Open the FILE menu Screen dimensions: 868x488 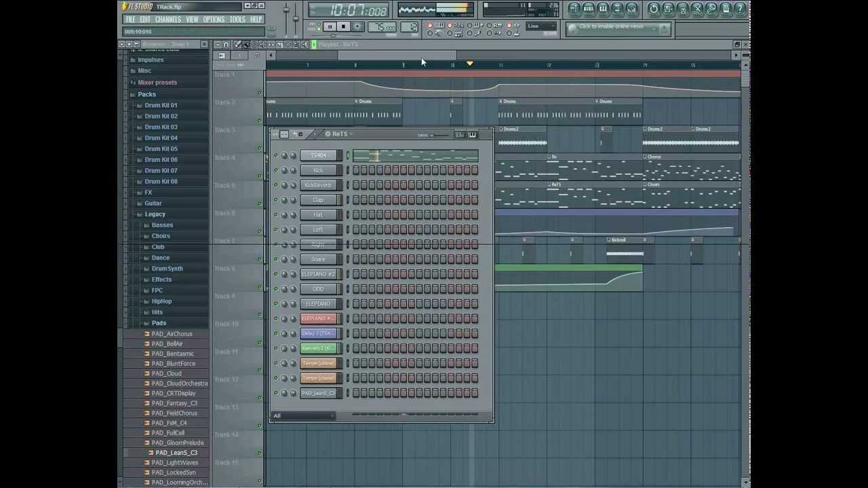130,20
